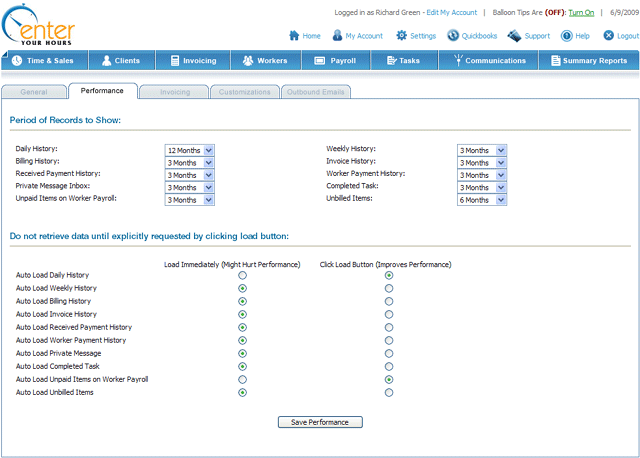
Task: Open My Account person icon
Action: 338,36
